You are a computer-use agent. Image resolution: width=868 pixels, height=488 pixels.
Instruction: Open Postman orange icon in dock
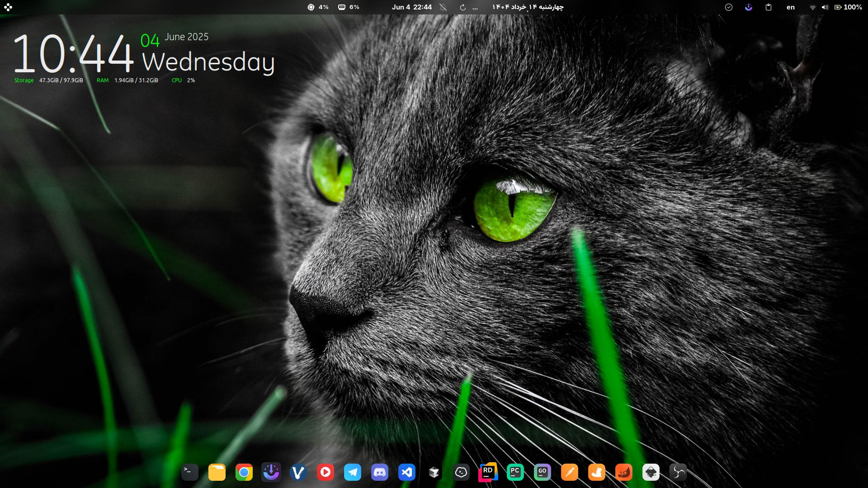click(x=570, y=472)
